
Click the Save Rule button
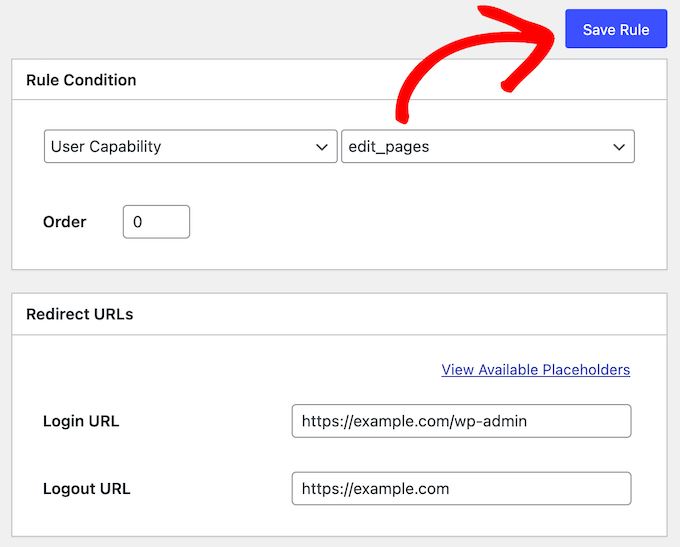[616, 30]
